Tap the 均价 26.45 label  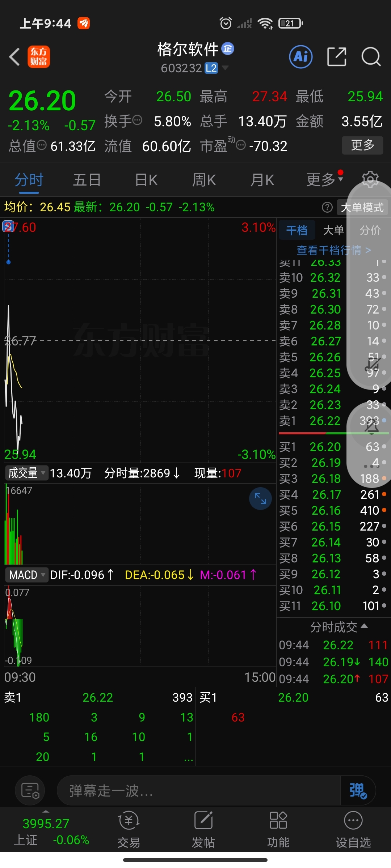pyautogui.click(x=37, y=207)
